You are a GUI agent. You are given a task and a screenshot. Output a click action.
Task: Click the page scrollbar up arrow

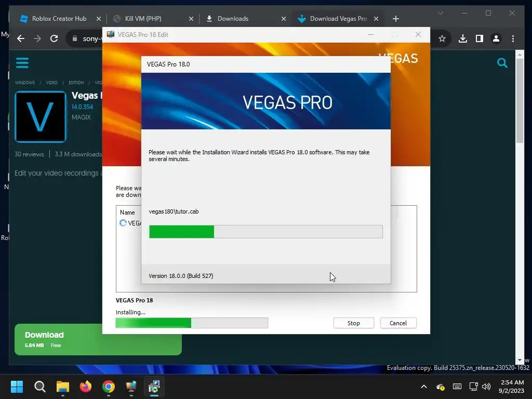pyautogui.click(x=520, y=54)
